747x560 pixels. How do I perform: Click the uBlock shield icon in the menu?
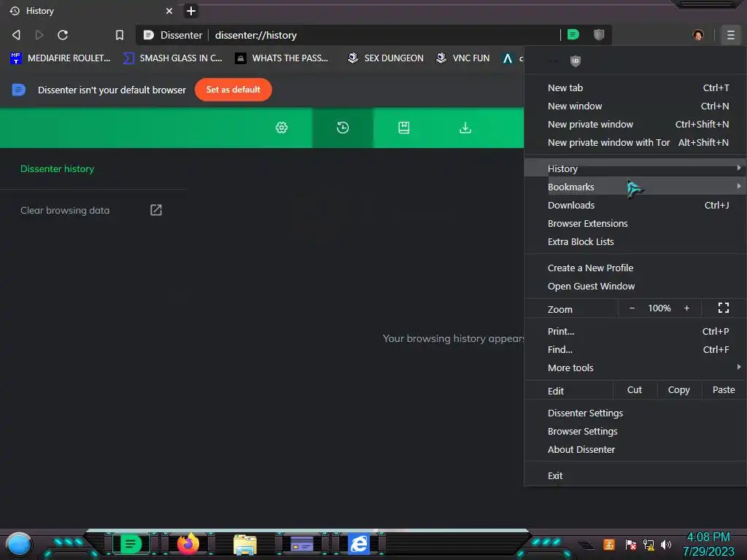(x=576, y=61)
